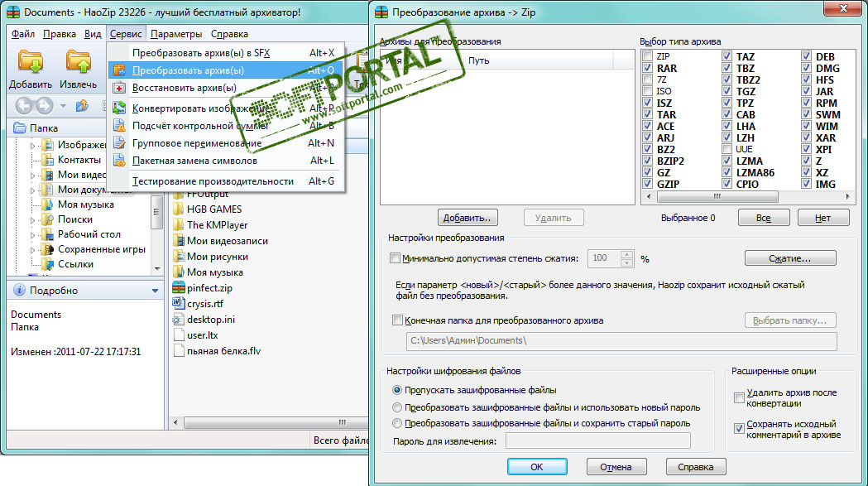The width and height of the screenshot is (868, 486).
Task: Click the Все select-all button
Action: click(764, 218)
